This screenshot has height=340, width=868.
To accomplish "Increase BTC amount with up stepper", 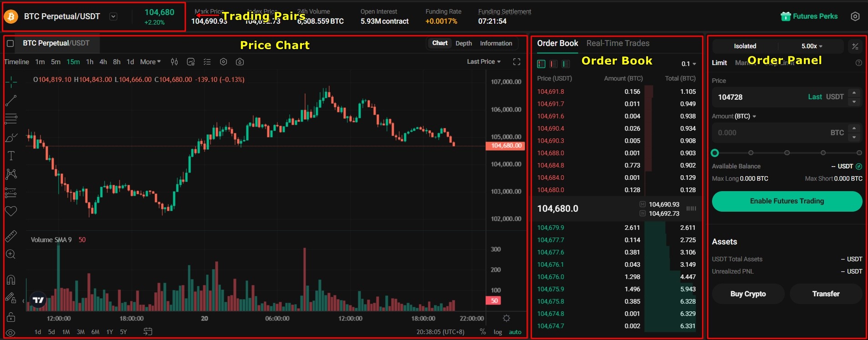I will point(854,128).
